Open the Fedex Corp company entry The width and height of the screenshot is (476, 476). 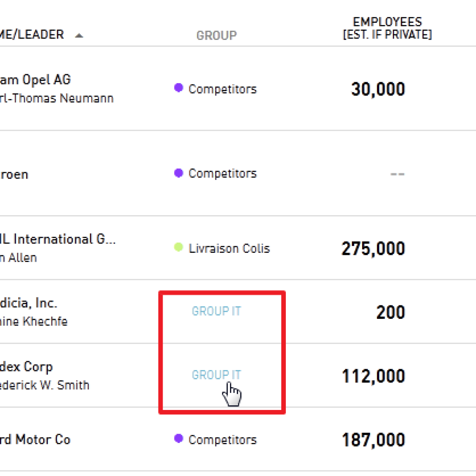26,367
